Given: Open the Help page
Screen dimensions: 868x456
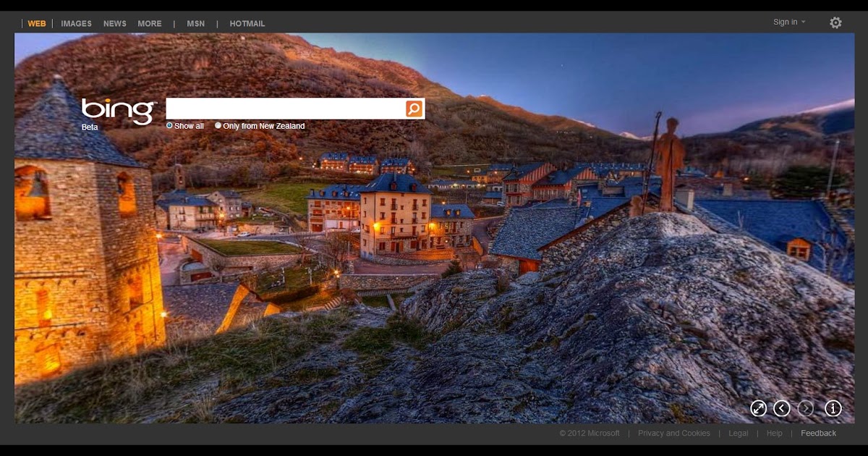Looking at the screenshot, I should pyautogui.click(x=774, y=433).
